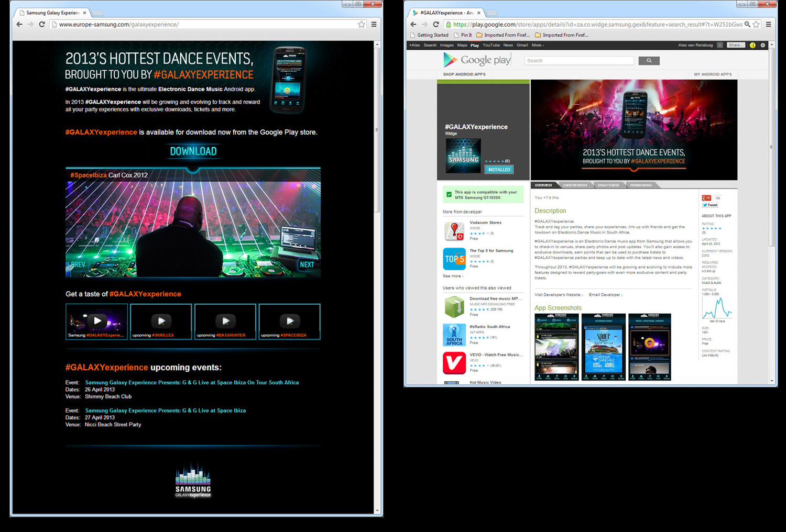Viewport: 786px width, 532px height.
Task: Go back in the Google Play window
Action: tap(413, 24)
